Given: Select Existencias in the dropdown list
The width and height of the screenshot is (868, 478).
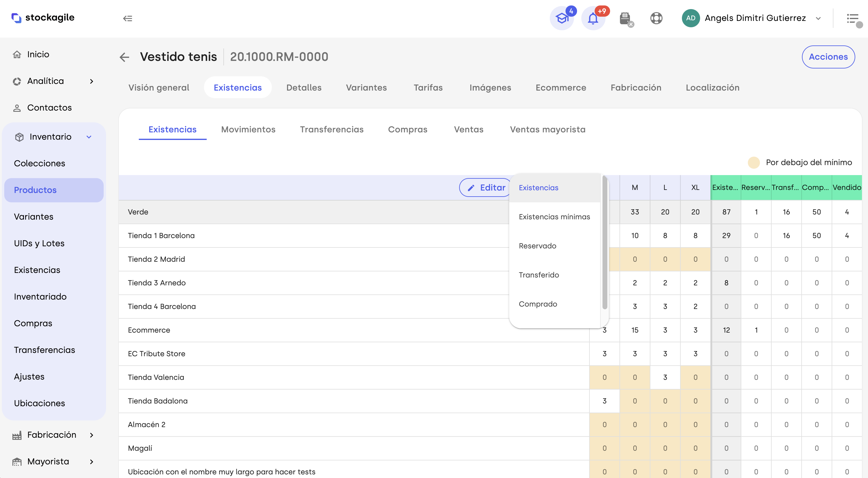Looking at the screenshot, I should click(555, 188).
